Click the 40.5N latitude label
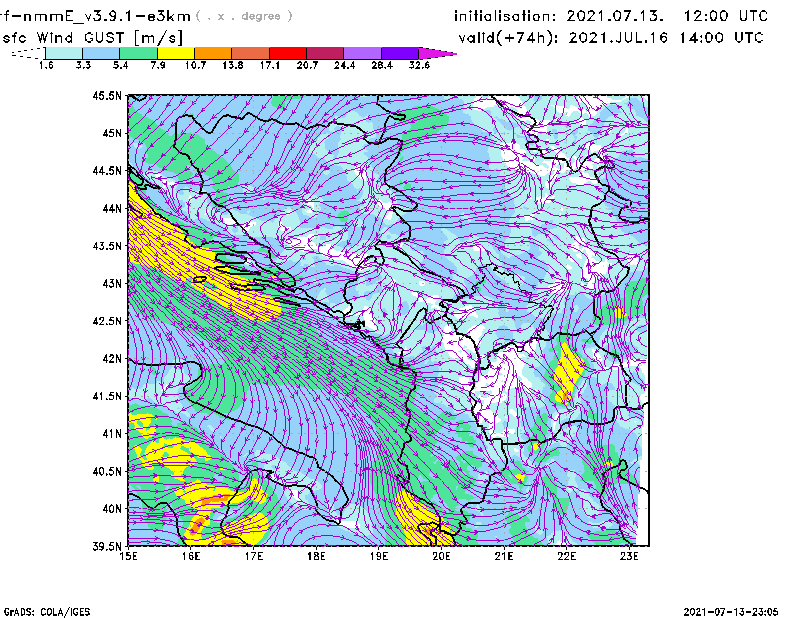The image size is (800, 618). click(107, 472)
